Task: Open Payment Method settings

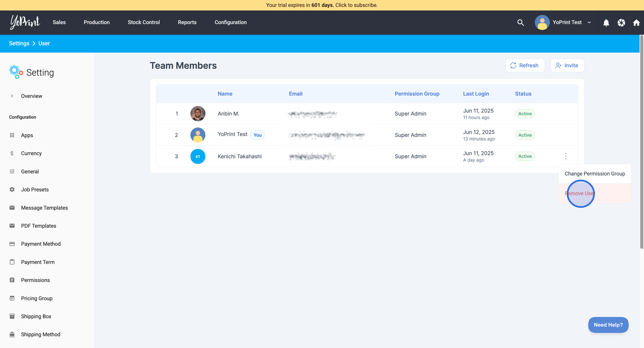Action: 41,244
